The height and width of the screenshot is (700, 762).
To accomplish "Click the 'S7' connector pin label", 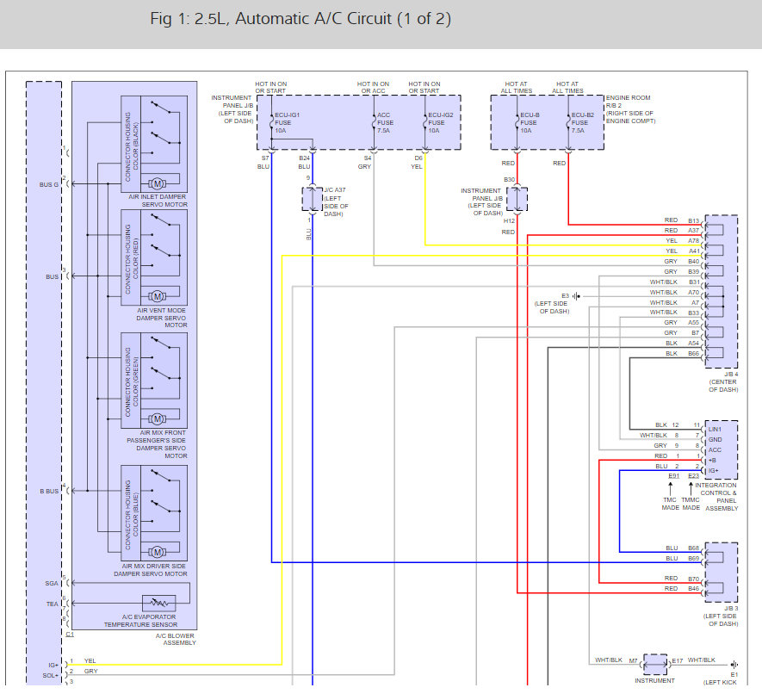I will pyautogui.click(x=265, y=158).
